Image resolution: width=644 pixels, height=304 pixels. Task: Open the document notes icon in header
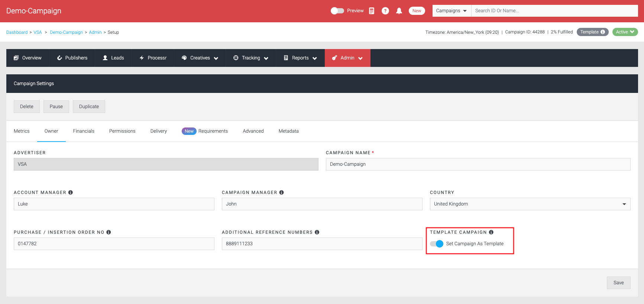(372, 11)
